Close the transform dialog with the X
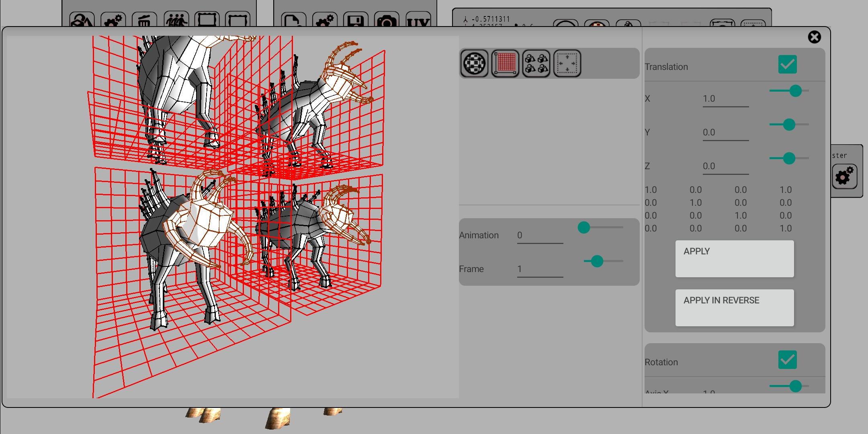The image size is (868, 434). 815,37
